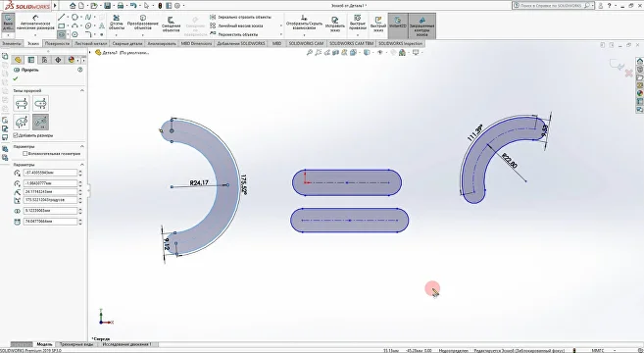Click the Linear Sketch Pattern tool

click(x=236, y=25)
